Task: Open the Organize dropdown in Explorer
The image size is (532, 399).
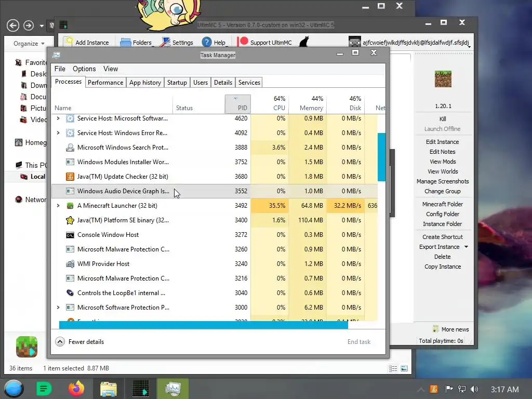Action: 29,44
